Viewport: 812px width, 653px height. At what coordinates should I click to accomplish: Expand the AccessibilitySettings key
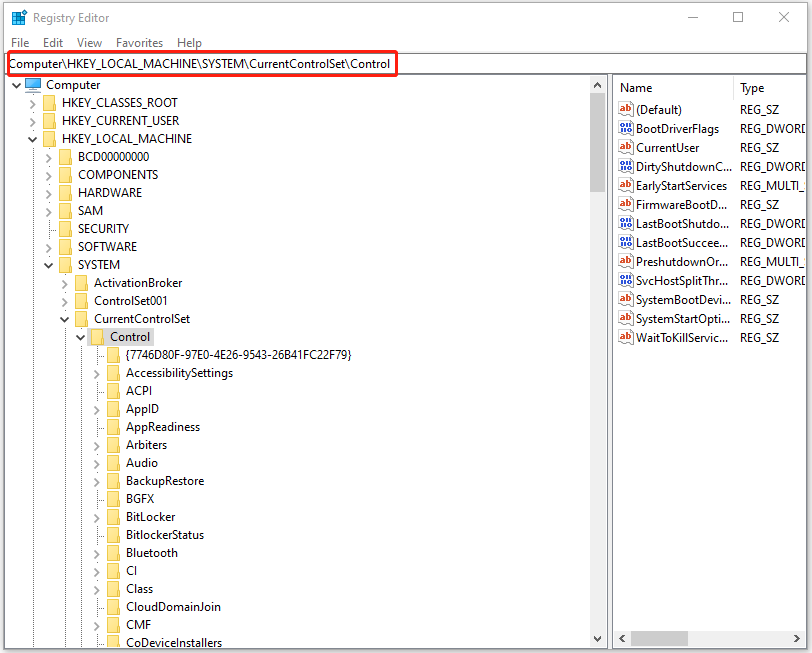tap(97, 373)
